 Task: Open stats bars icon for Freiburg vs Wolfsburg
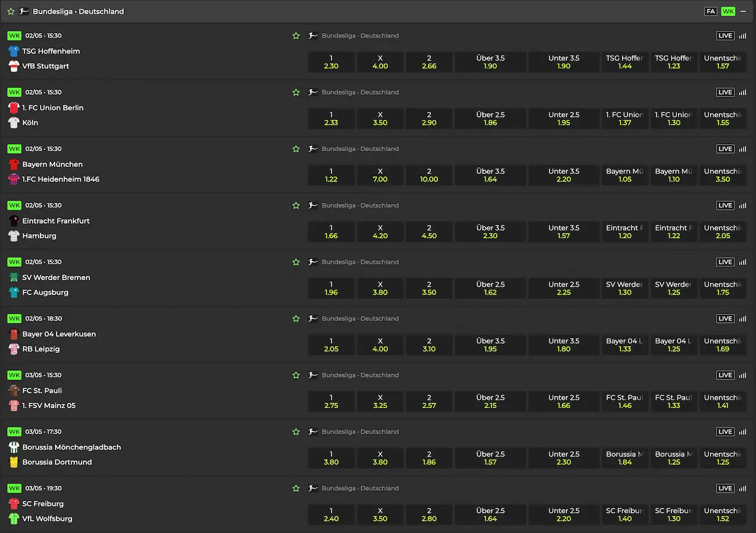click(743, 488)
